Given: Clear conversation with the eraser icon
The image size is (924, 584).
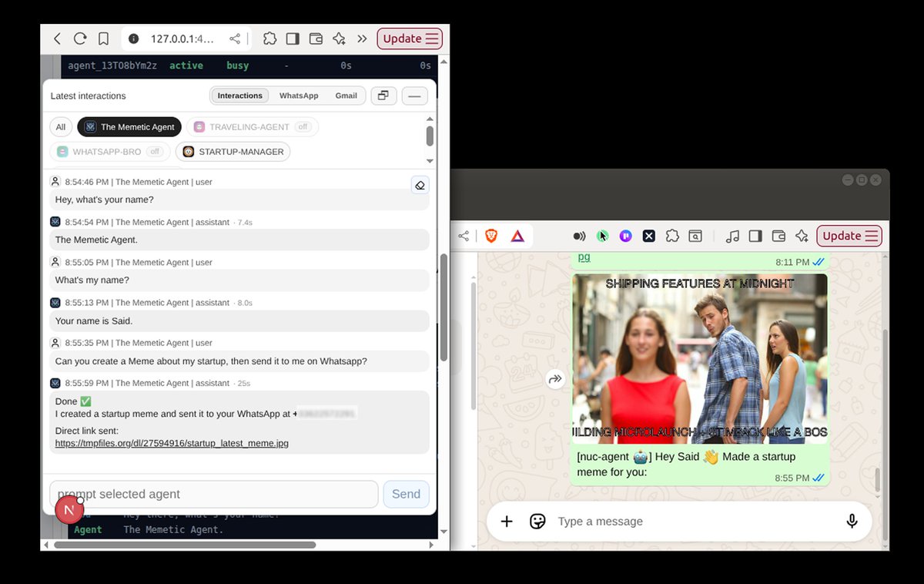Looking at the screenshot, I should point(420,185).
